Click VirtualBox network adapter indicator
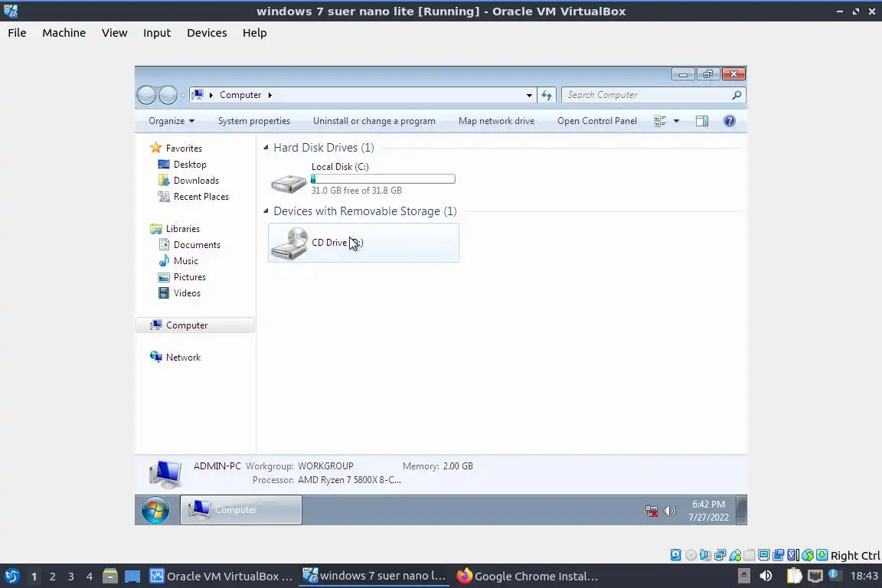Viewport: 882px width, 588px height. point(720,555)
